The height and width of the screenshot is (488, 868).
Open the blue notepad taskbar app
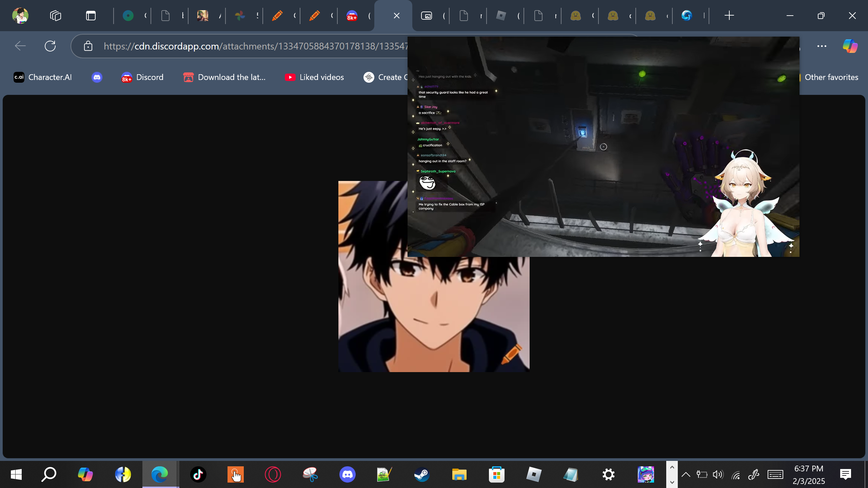[x=571, y=474]
